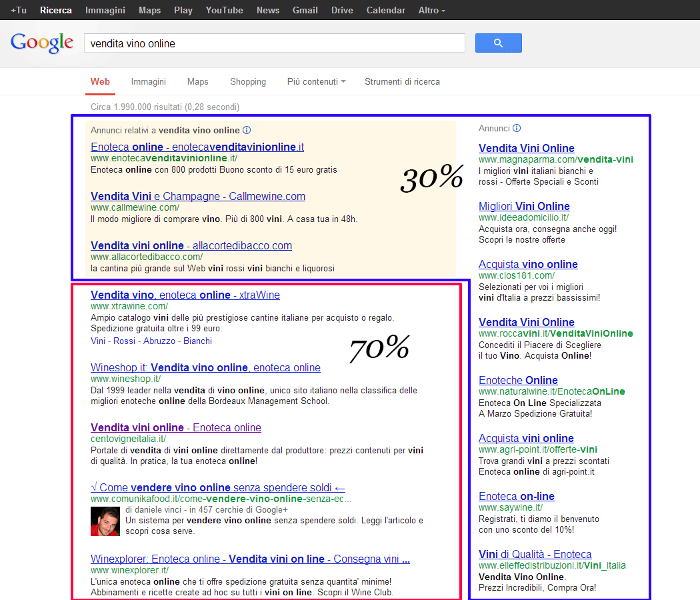Focus the search box containing 'vendita vino online'

(x=275, y=43)
